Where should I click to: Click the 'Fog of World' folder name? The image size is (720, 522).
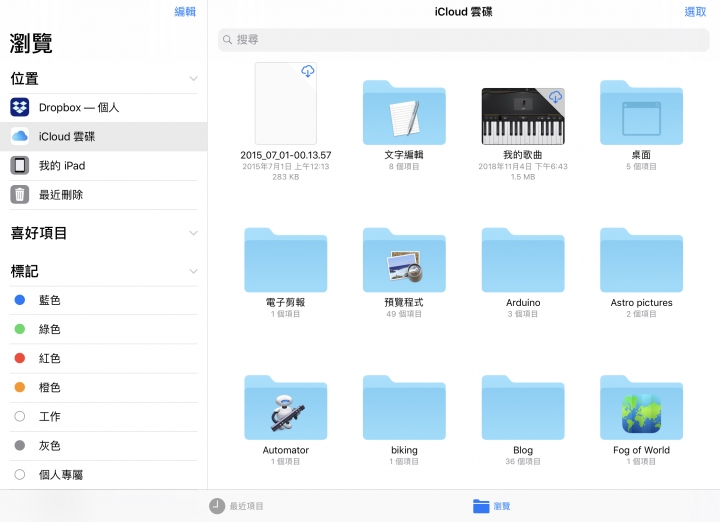pos(641,450)
